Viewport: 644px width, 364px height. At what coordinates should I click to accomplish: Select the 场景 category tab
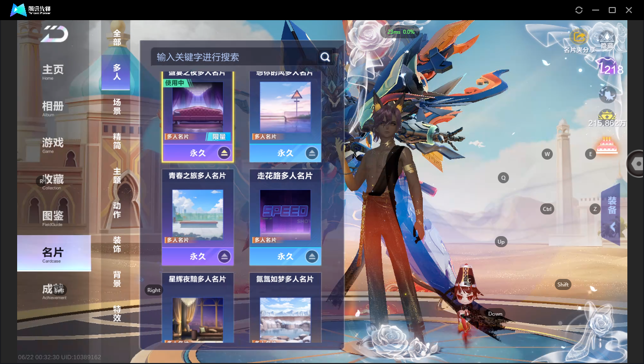point(116,106)
